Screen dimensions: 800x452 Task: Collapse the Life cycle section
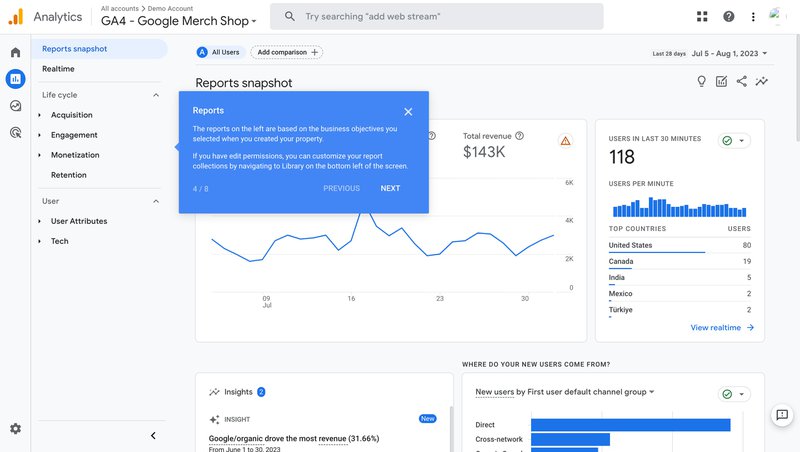click(x=156, y=95)
